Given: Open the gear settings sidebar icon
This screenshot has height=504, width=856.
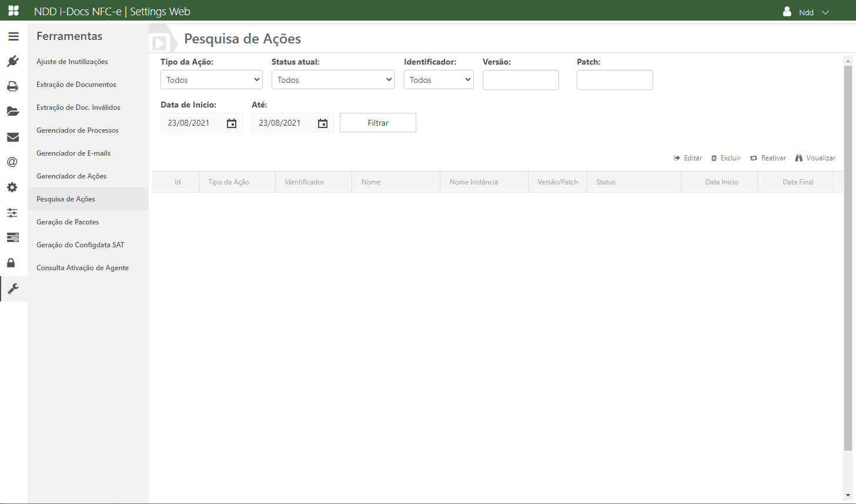Looking at the screenshot, I should [x=12, y=188].
